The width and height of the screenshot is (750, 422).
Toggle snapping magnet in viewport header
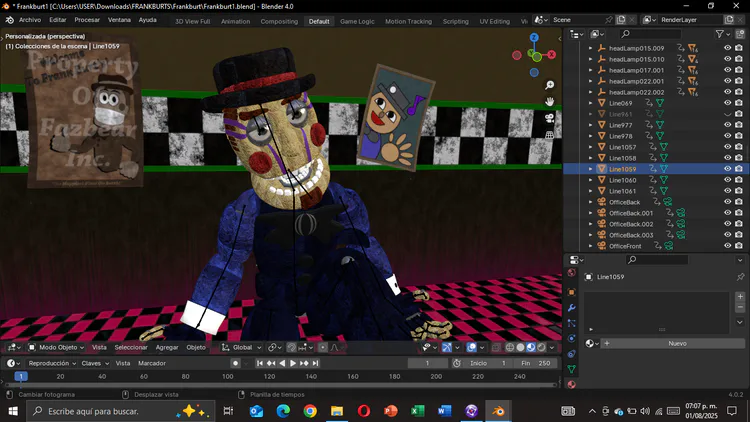[291, 347]
